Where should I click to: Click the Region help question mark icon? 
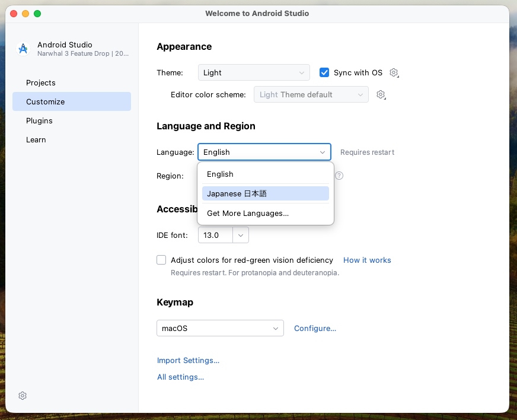tap(339, 176)
